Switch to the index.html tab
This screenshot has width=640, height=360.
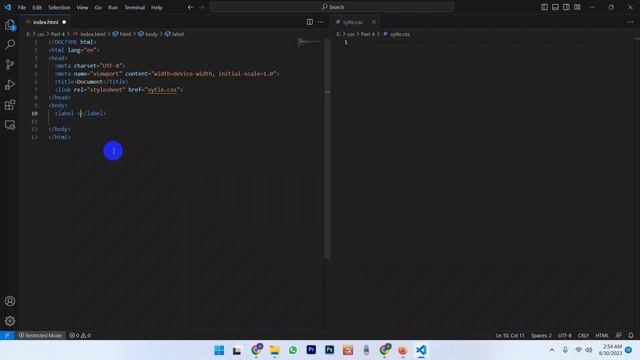click(x=45, y=22)
